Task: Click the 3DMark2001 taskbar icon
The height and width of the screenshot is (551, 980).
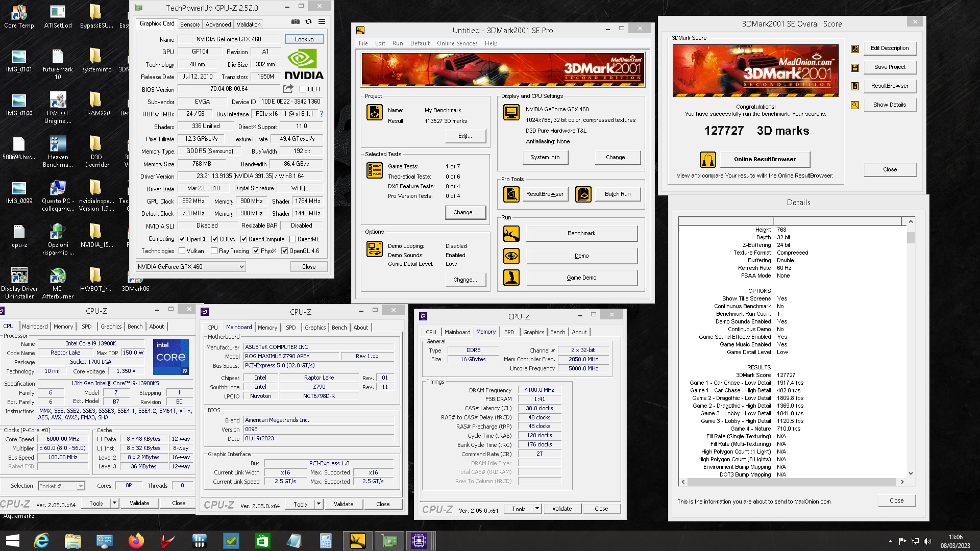Action: tap(357, 541)
